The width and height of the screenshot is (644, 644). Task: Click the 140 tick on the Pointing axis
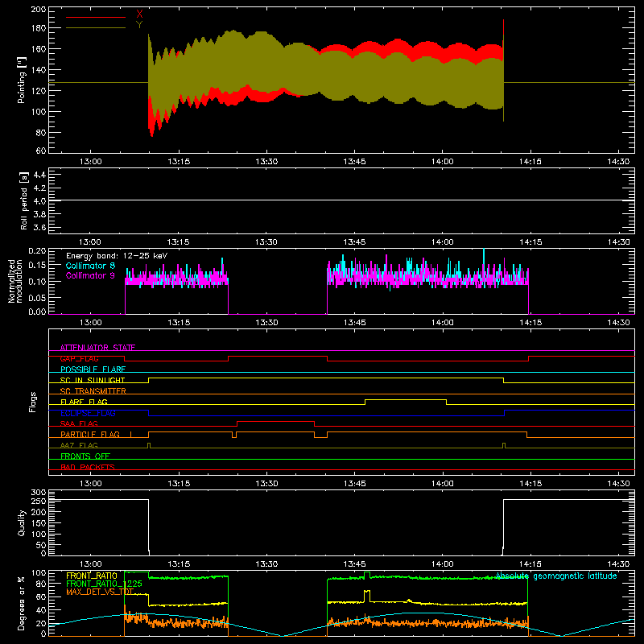[x=39, y=70]
